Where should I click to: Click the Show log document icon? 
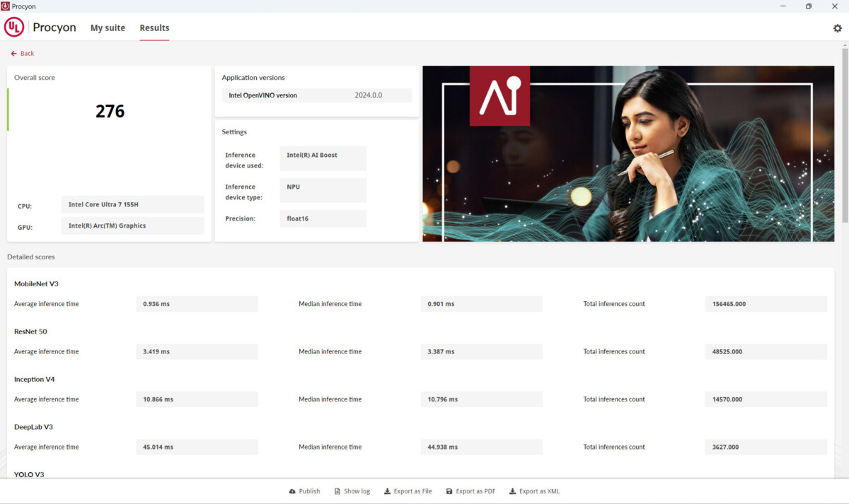coord(337,491)
